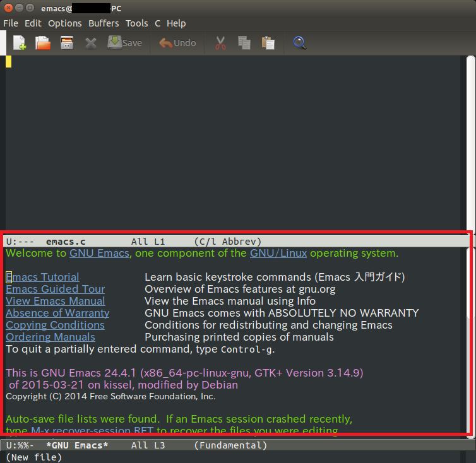Open the directory (Dired) drawer icon
This screenshot has width=476, height=463.
pos(67,43)
